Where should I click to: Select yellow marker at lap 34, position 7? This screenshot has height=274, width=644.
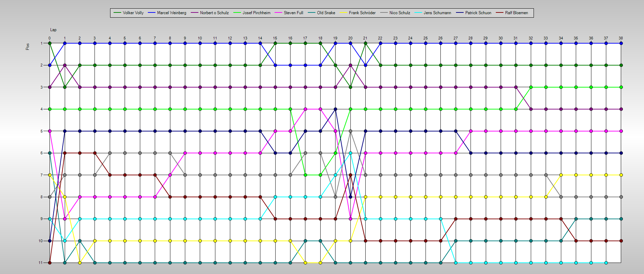[561, 175]
